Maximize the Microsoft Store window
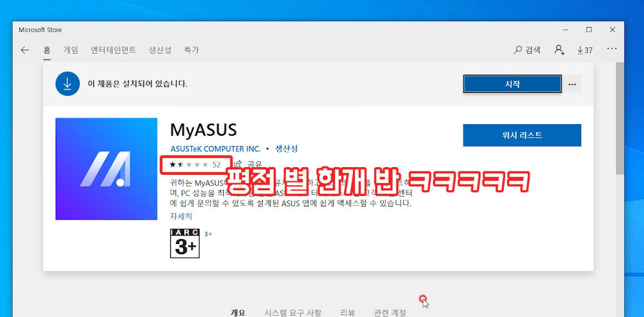The image size is (644, 317). [x=589, y=29]
